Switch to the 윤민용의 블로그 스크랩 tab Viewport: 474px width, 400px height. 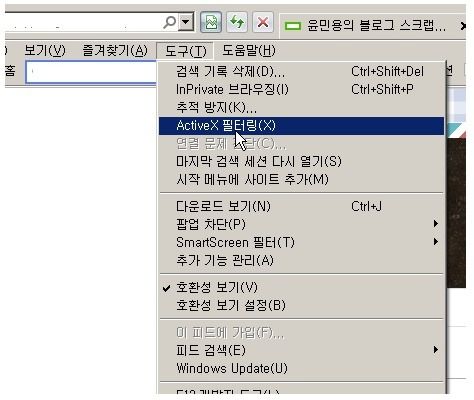[x=371, y=25]
